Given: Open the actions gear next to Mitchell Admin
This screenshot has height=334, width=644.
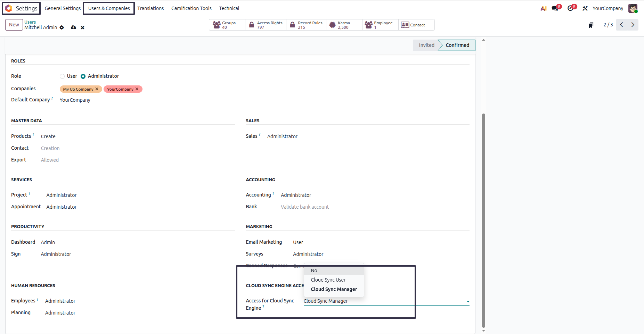Looking at the screenshot, I should (62, 27).
